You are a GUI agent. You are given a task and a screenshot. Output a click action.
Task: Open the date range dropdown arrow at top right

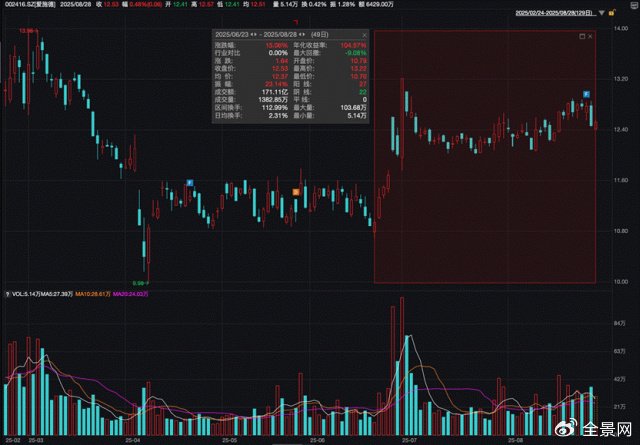602,13
